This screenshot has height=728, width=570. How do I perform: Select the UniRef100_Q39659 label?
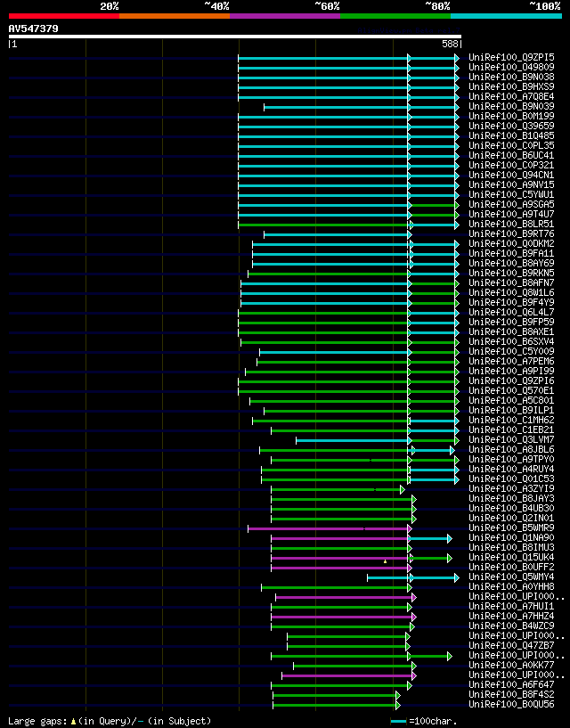click(x=511, y=126)
